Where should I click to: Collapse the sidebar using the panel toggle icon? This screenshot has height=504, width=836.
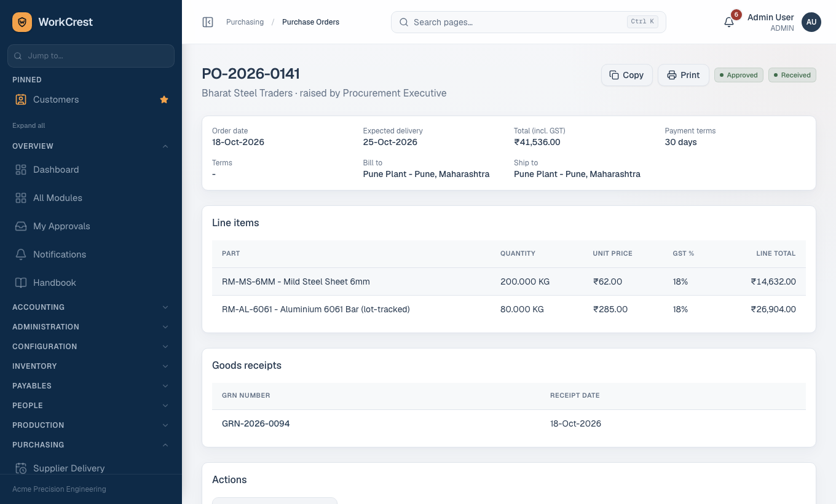click(x=208, y=22)
